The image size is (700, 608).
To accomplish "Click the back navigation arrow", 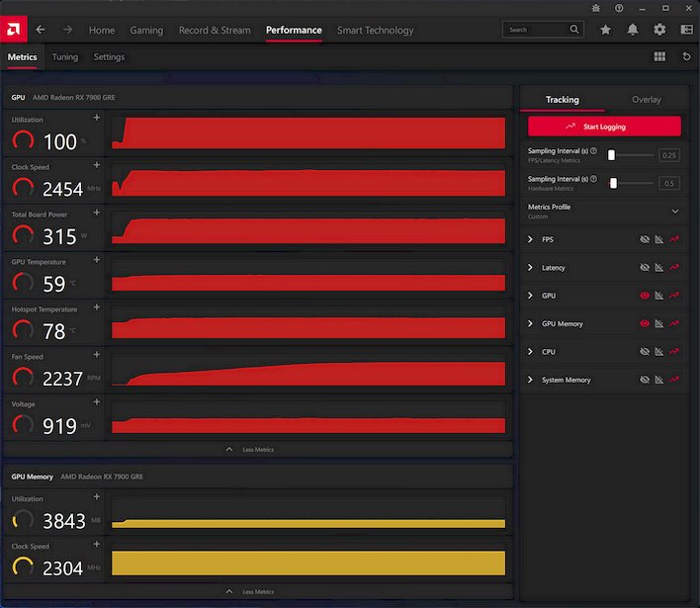I will click(41, 30).
